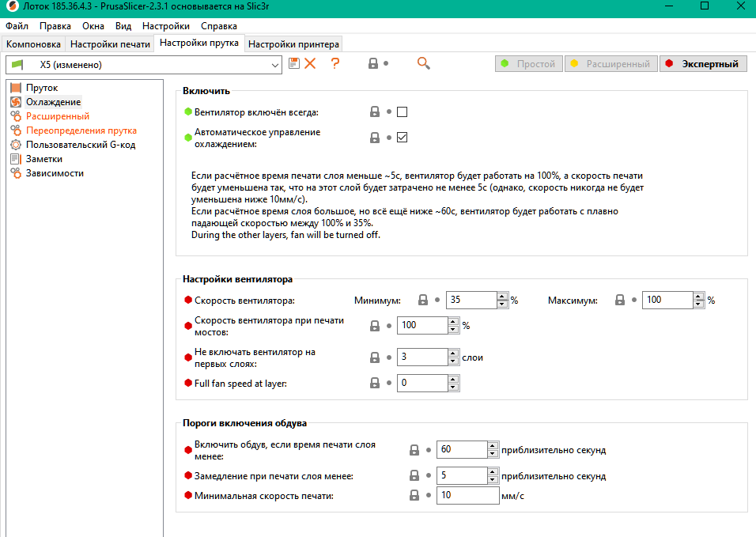Click the Переопределения прутка sidebar icon

16,130
